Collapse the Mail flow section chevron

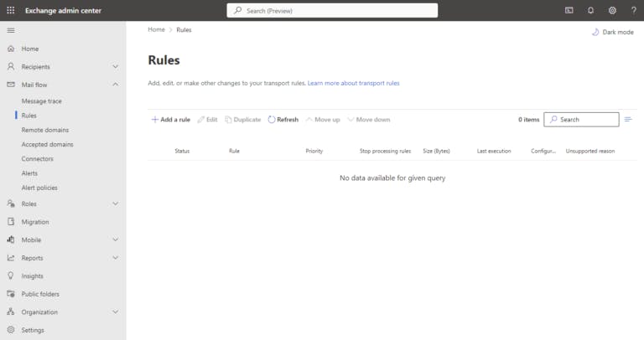coord(116,85)
